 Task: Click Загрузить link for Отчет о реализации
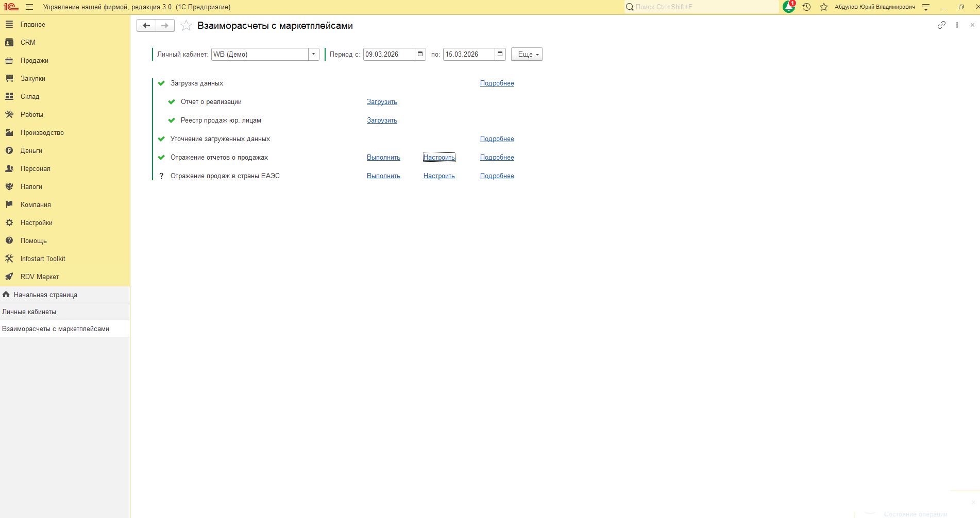click(382, 102)
